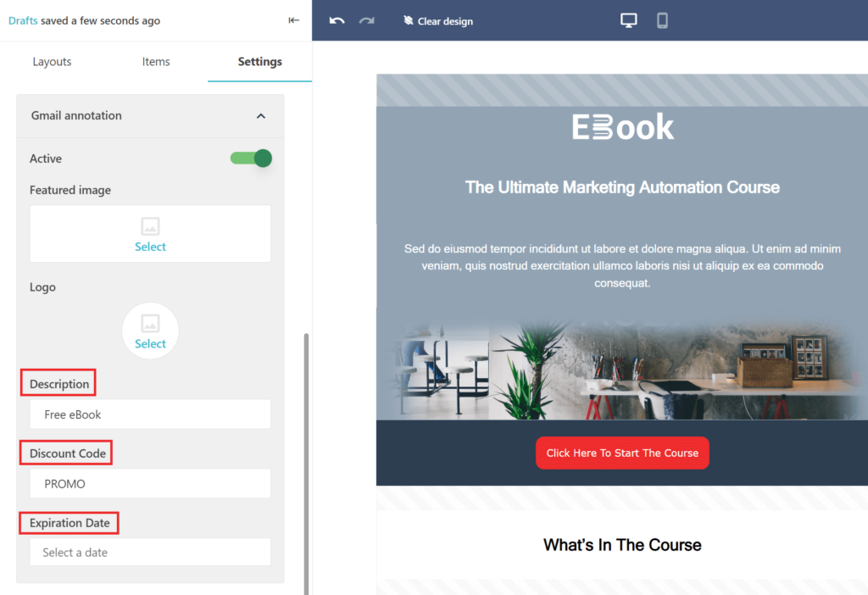Toggle the Active Gmail annotation switch

point(251,158)
